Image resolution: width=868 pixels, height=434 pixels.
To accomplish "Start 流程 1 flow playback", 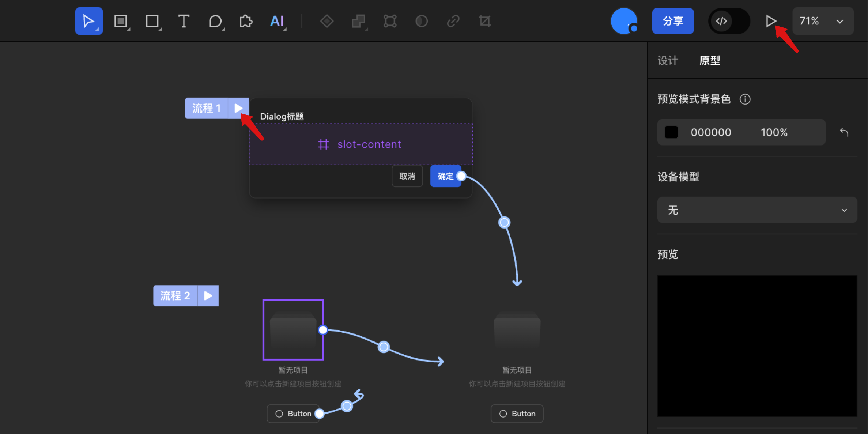I will click(x=238, y=108).
